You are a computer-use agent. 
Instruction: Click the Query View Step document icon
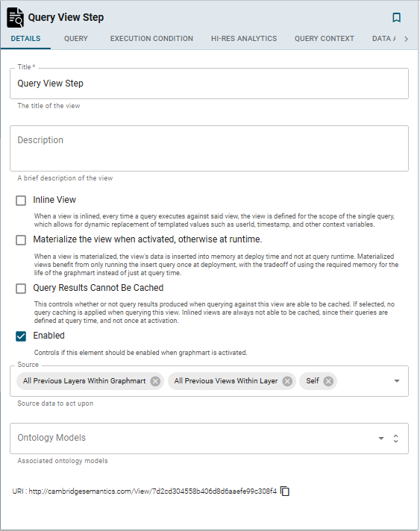coord(15,18)
